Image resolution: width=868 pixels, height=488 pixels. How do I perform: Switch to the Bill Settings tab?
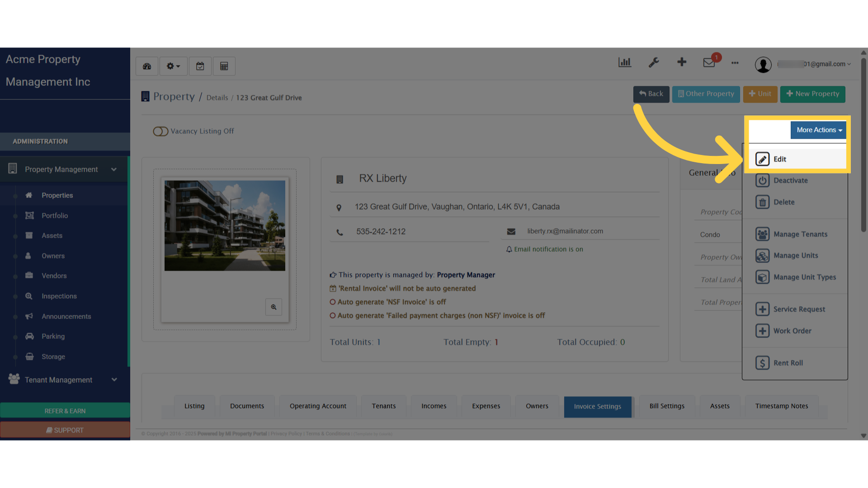[667, 406]
